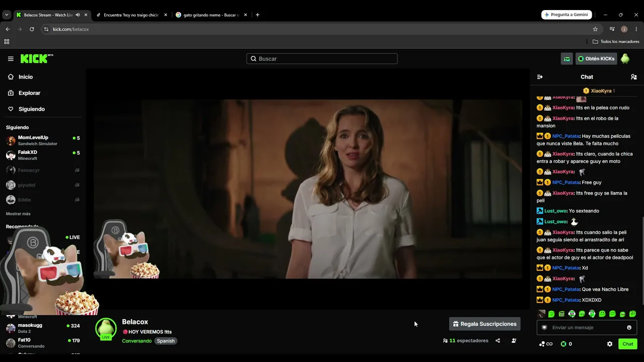Screen dimensions: 644x362
Task: Share the Belacox stream
Action: point(498,340)
